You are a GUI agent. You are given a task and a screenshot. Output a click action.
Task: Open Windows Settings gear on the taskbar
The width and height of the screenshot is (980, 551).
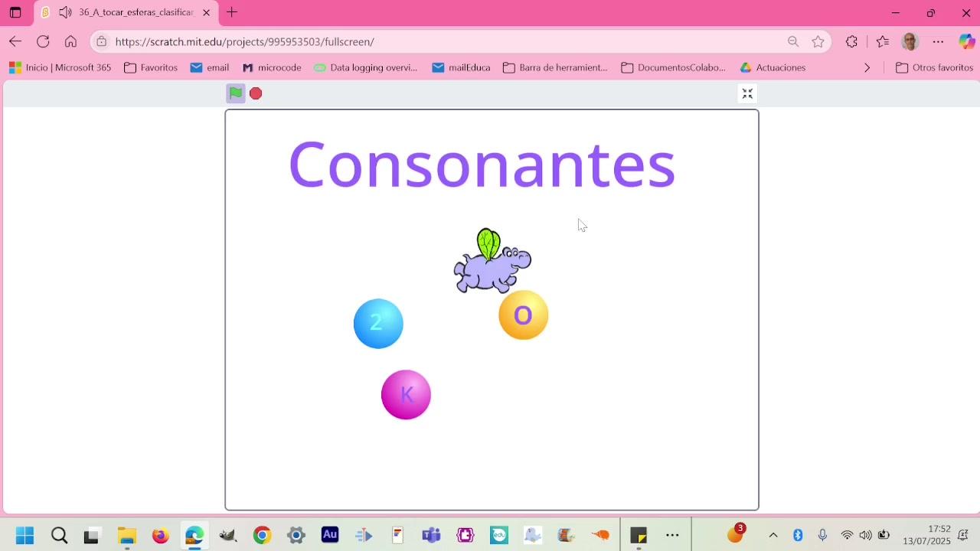tap(296, 535)
